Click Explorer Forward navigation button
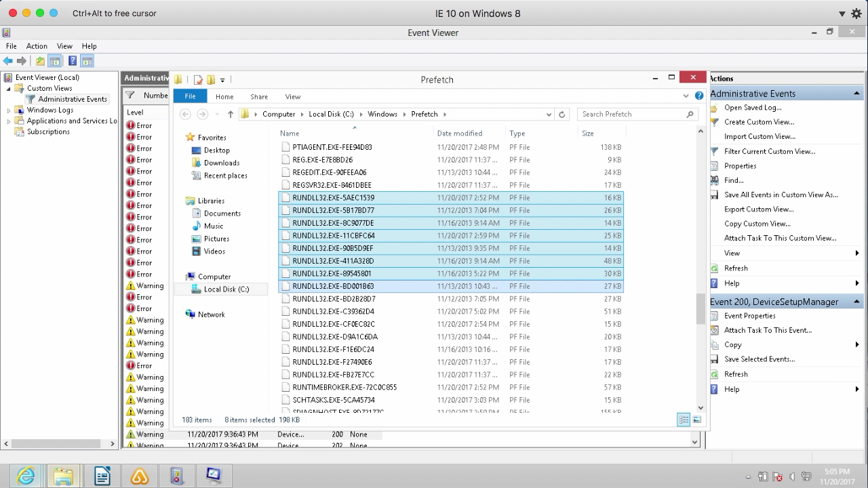The height and width of the screenshot is (488, 868). [x=202, y=114]
